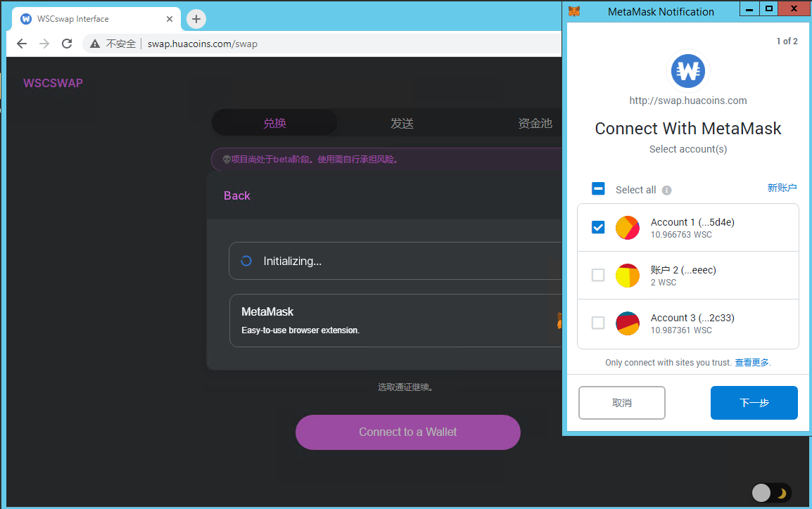This screenshot has height=509, width=812.
Task: Click the Back link in wallet panel
Action: [236, 195]
